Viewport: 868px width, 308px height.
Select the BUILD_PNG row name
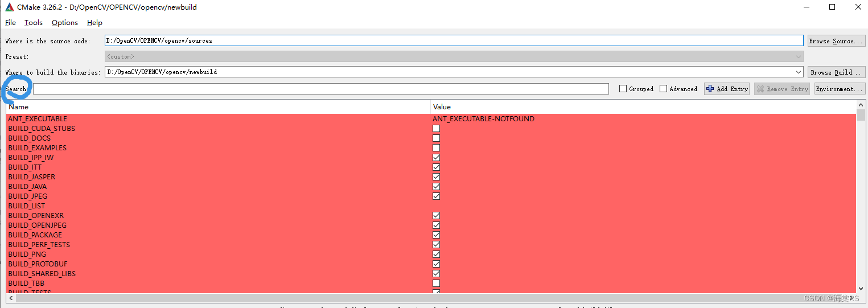(x=27, y=254)
